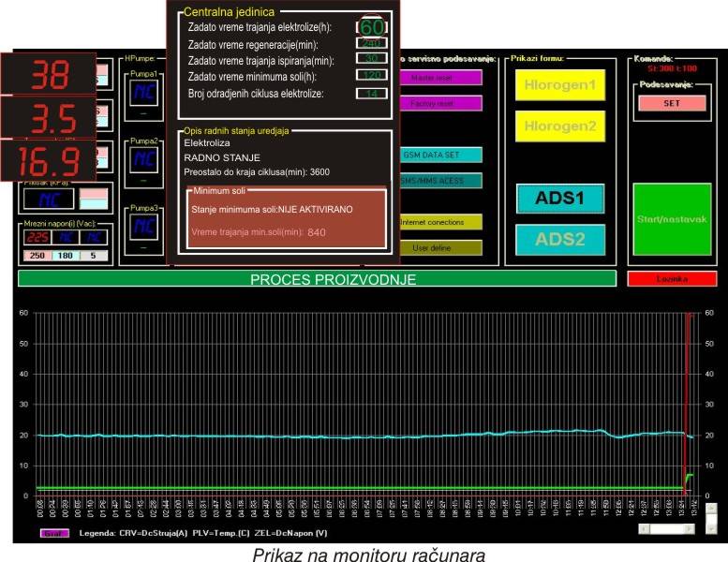
Task: Click the Pumpa1 status display
Action: pyautogui.click(x=143, y=92)
